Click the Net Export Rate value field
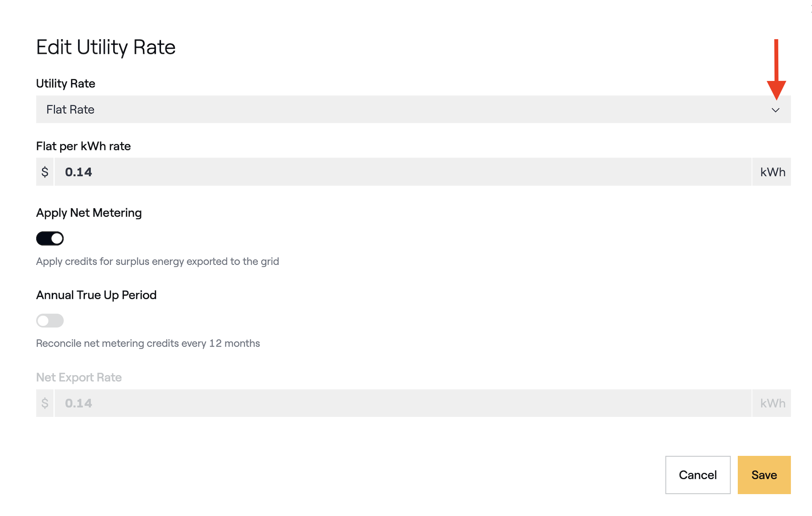The height and width of the screenshot is (516, 812). [x=402, y=403]
